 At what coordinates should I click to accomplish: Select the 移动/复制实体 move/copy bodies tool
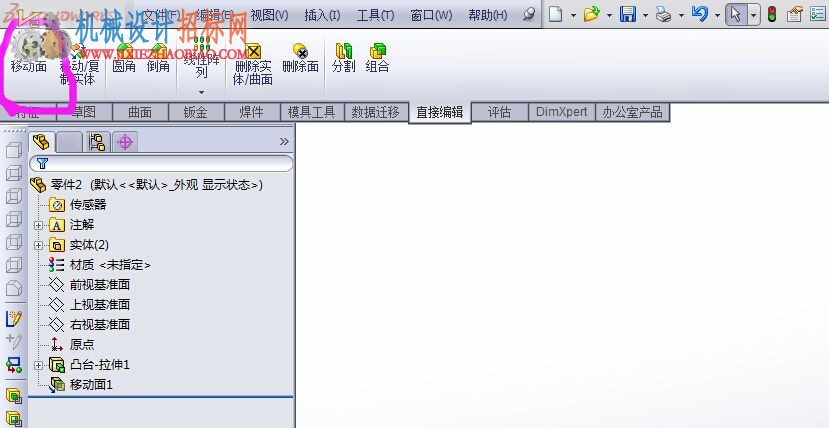[79, 63]
